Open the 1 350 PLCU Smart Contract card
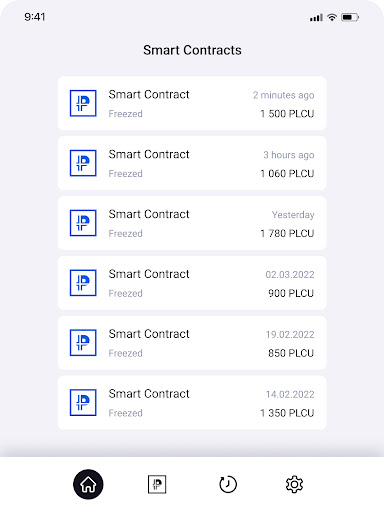 (x=192, y=403)
